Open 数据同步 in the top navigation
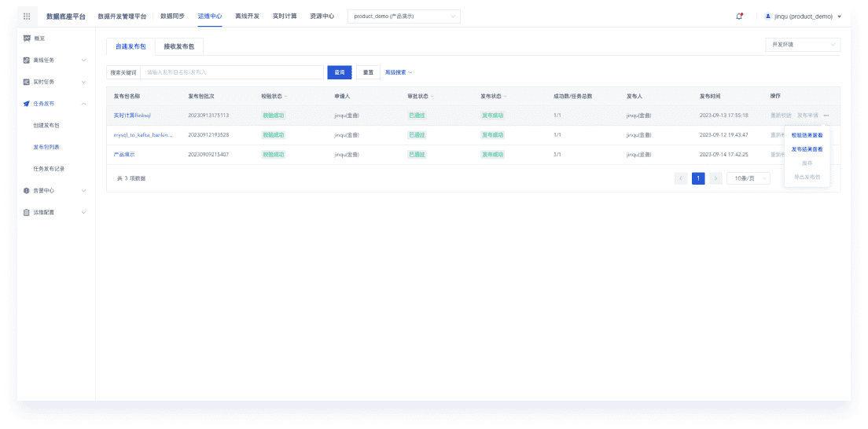Viewport: 868px width, 429px height. pos(172,16)
